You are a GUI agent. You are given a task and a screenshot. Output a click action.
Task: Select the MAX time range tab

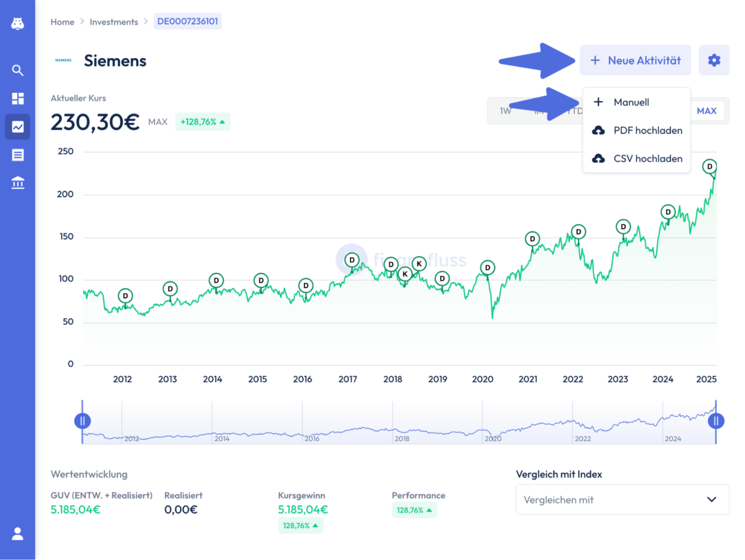tap(707, 111)
